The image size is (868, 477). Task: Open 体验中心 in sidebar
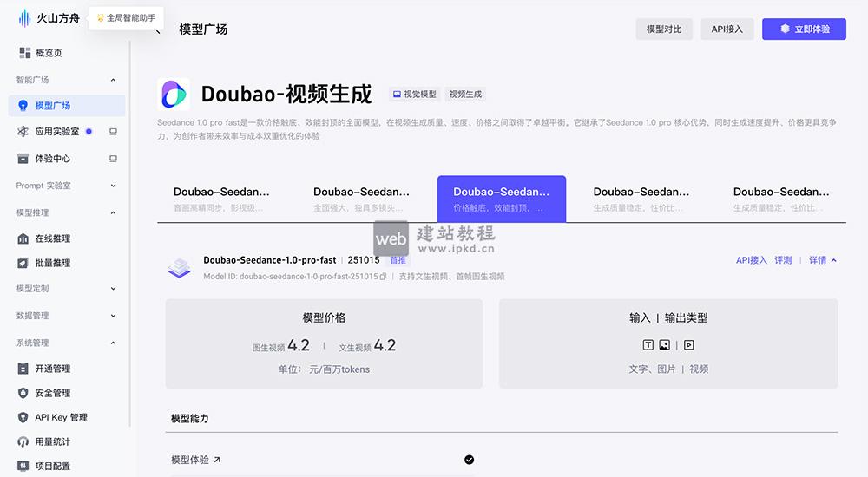[x=53, y=158]
